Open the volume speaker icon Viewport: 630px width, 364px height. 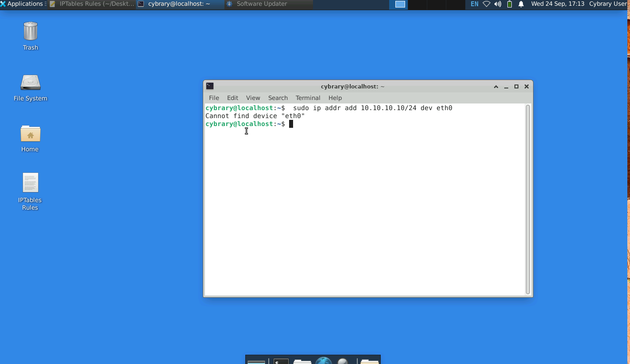pyautogui.click(x=498, y=4)
